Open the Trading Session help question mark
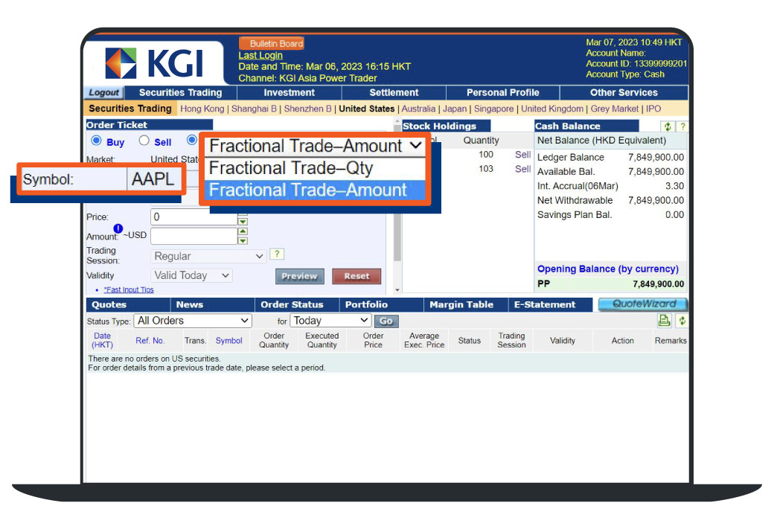Viewport: 774px width, 532px height. click(x=277, y=254)
